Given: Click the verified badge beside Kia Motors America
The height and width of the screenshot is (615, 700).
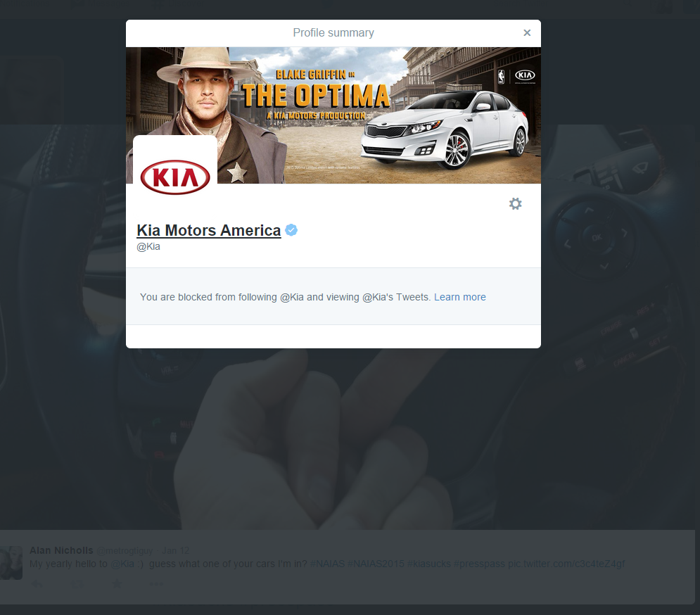Looking at the screenshot, I should 291,230.
